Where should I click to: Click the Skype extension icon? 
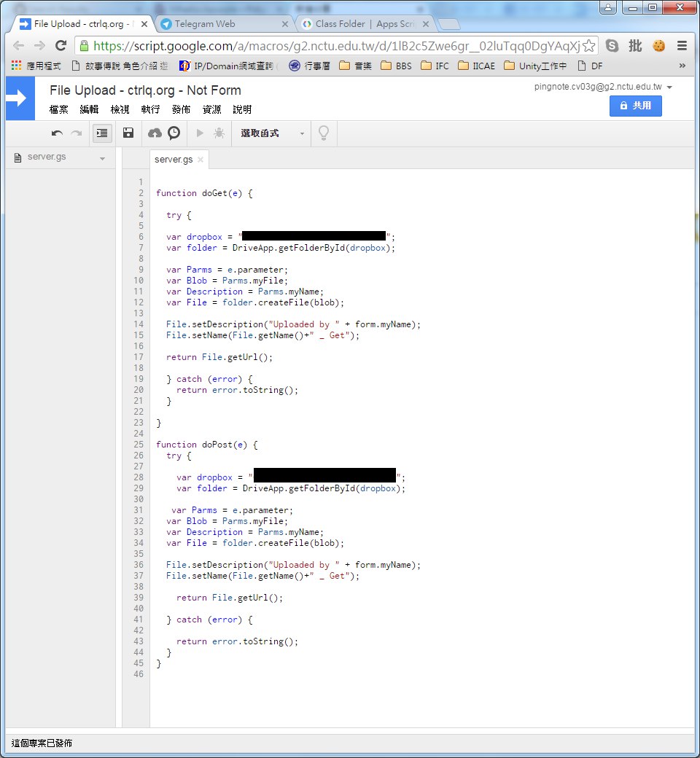612,46
